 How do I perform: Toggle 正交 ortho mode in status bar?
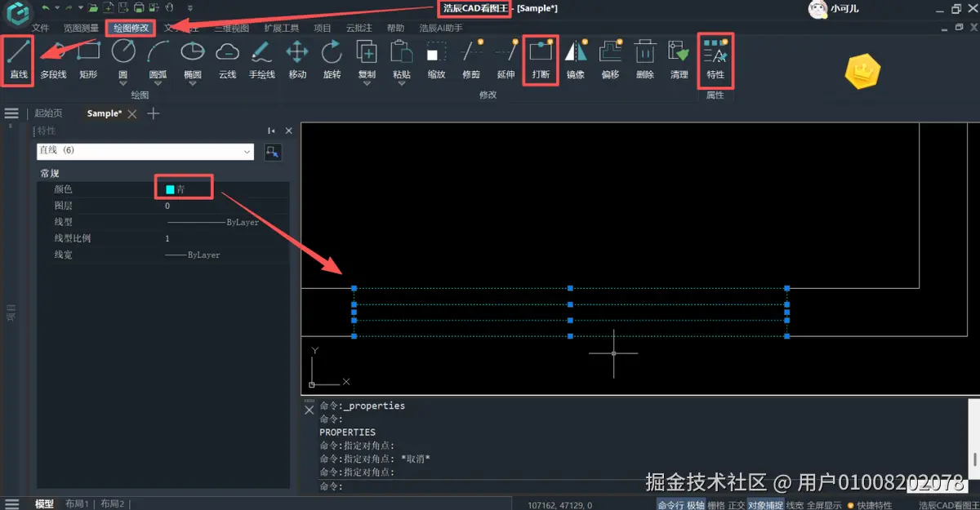tap(736, 505)
